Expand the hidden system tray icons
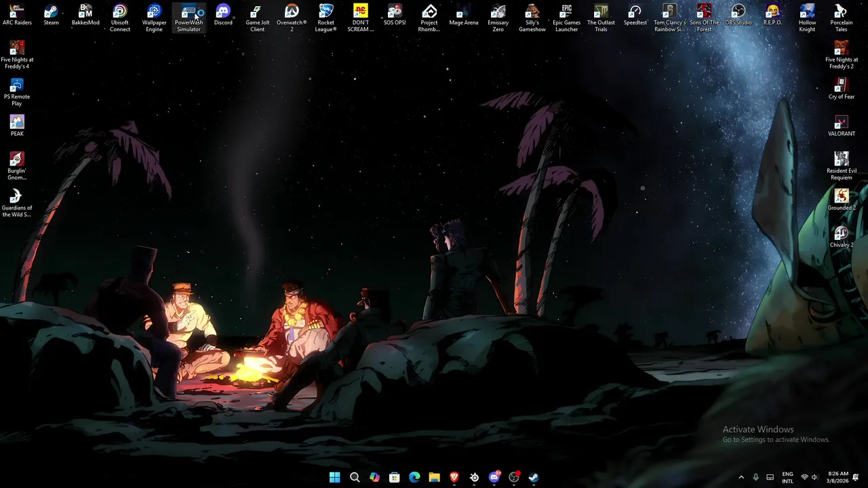The height and width of the screenshot is (488, 868). coord(741,477)
